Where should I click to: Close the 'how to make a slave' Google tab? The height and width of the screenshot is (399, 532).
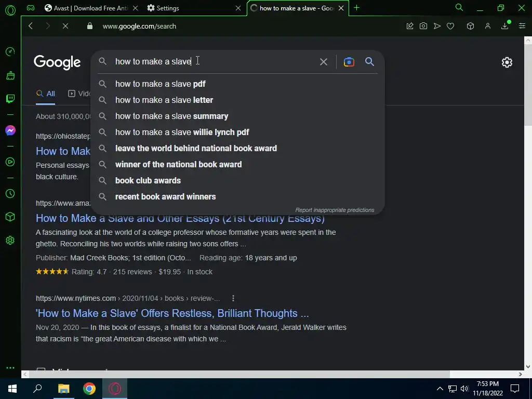click(x=341, y=8)
